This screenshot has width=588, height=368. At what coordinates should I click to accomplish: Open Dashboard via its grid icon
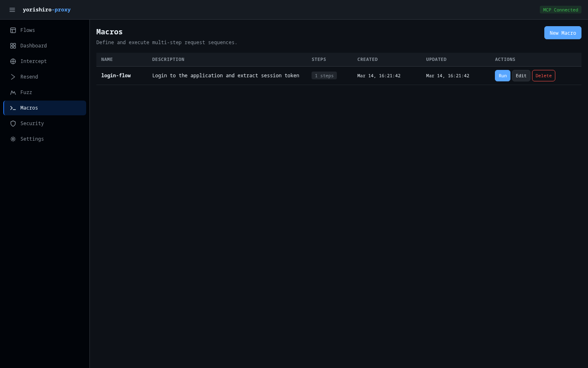tap(13, 46)
